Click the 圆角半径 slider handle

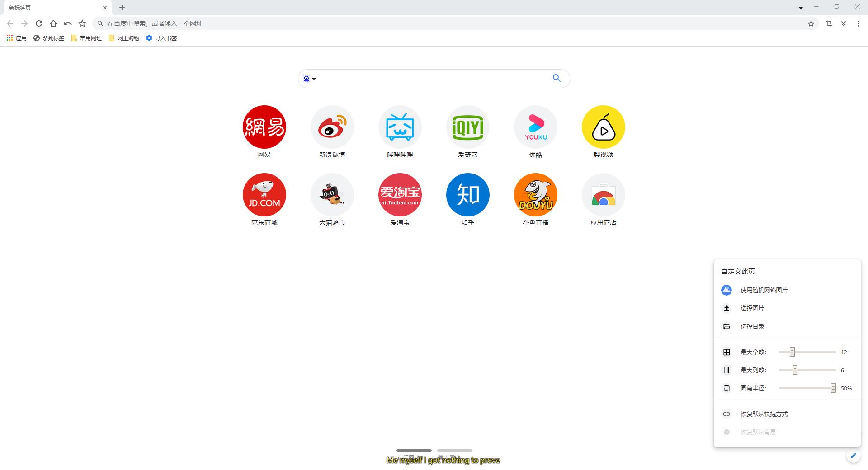(x=833, y=388)
